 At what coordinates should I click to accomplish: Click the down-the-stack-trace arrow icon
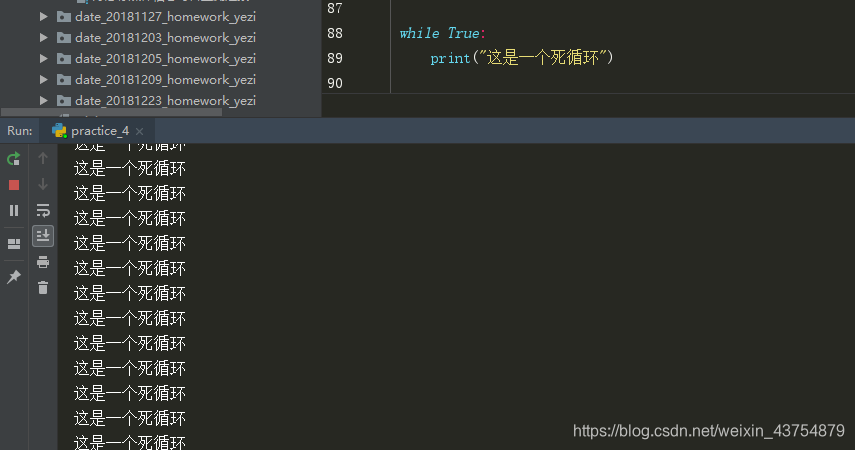point(43,184)
